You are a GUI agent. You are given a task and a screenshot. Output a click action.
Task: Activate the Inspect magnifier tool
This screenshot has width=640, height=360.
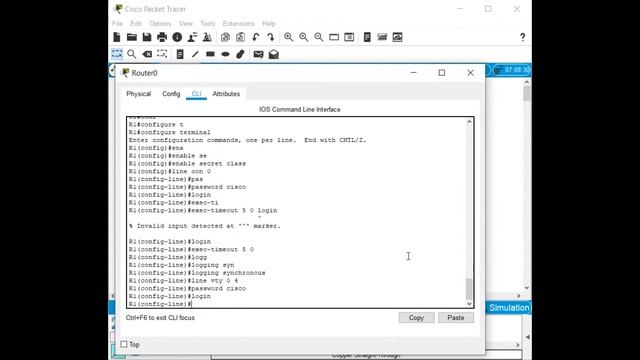pos(131,54)
